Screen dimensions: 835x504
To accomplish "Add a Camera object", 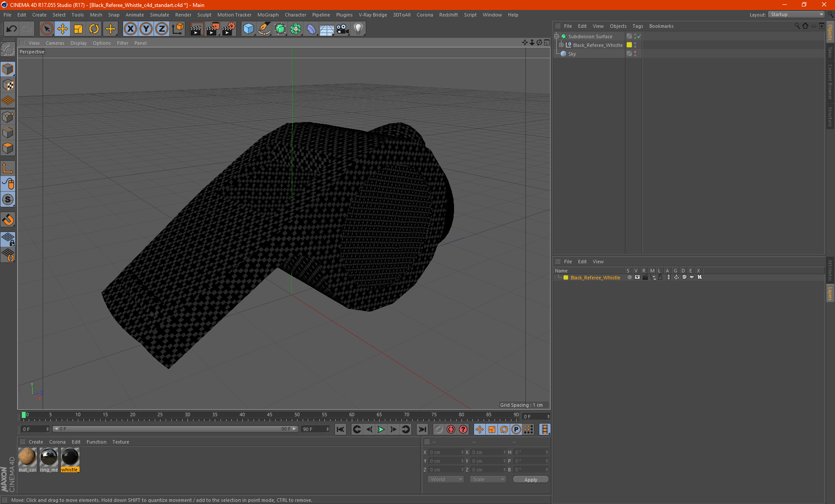I will click(343, 29).
